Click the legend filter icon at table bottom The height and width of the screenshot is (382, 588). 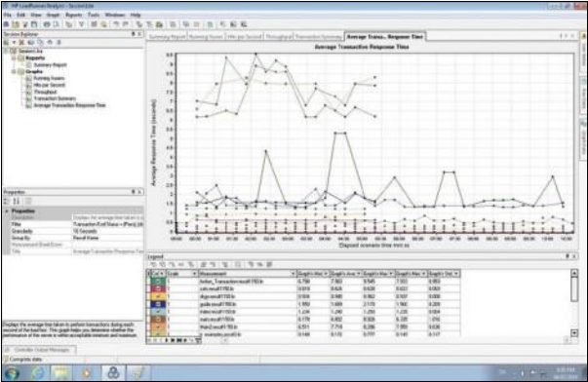click(198, 340)
